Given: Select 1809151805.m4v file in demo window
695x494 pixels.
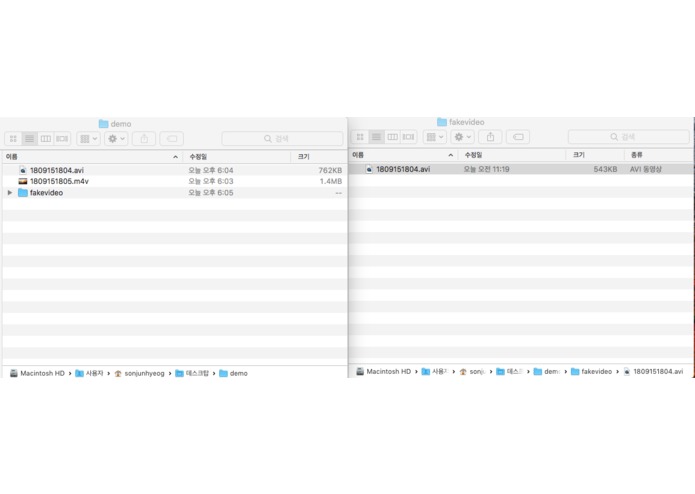Looking at the screenshot, I should (x=175, y=181).
